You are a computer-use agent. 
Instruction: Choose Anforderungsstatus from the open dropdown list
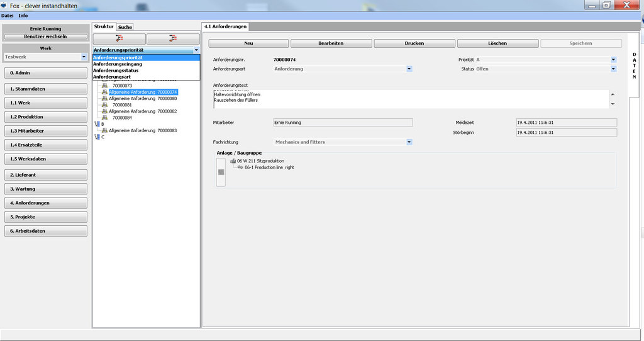pos(116,70)
